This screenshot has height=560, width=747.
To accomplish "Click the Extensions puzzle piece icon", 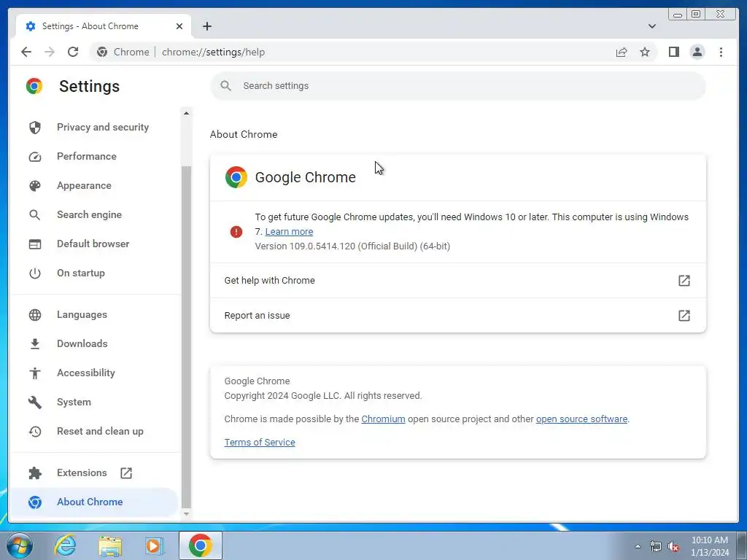I will click(x=35, y=472).
